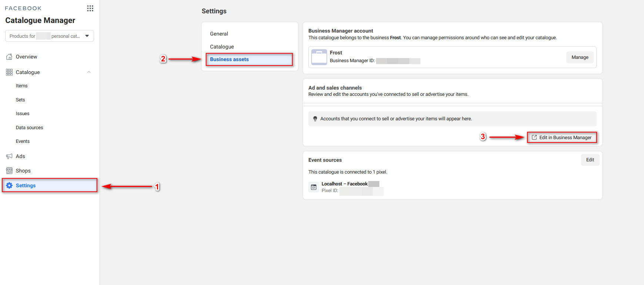This screenshot has width=644, height=285.
Task: Open Items under Catalogue
Action: click(x=22, y=86)
